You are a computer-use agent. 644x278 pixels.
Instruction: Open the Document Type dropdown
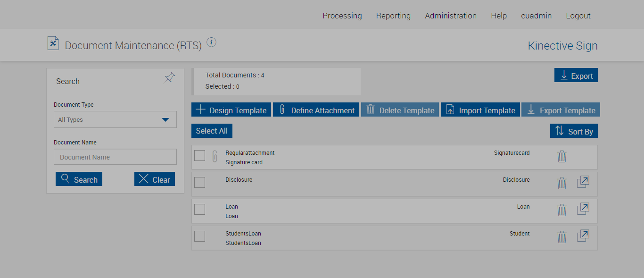point(115,120)
